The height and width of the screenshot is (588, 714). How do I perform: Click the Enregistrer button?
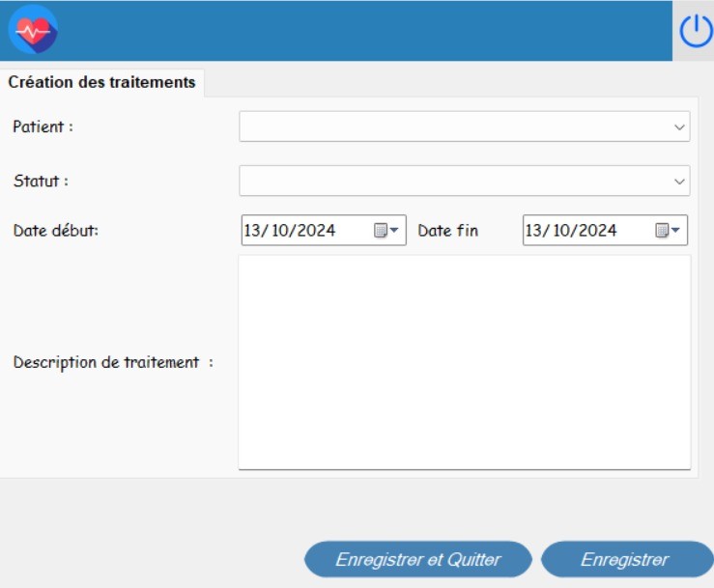627,559
